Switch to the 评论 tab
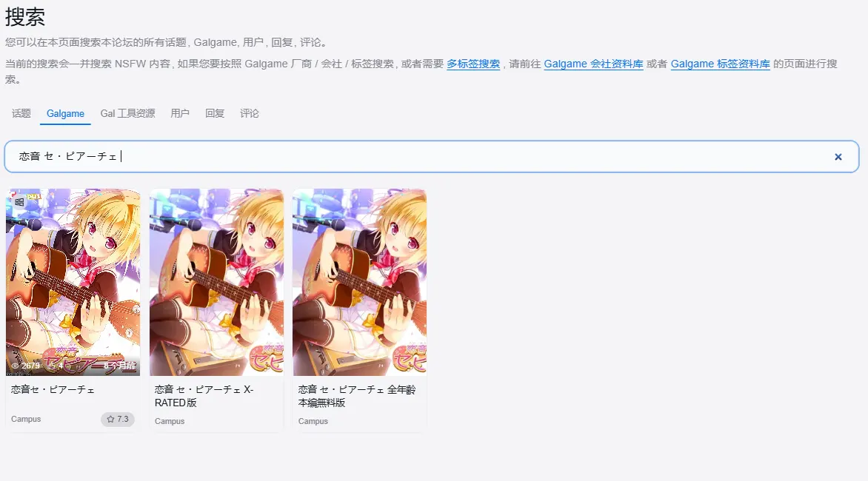This screenshot has width=868, height=481. coord(250,113)
